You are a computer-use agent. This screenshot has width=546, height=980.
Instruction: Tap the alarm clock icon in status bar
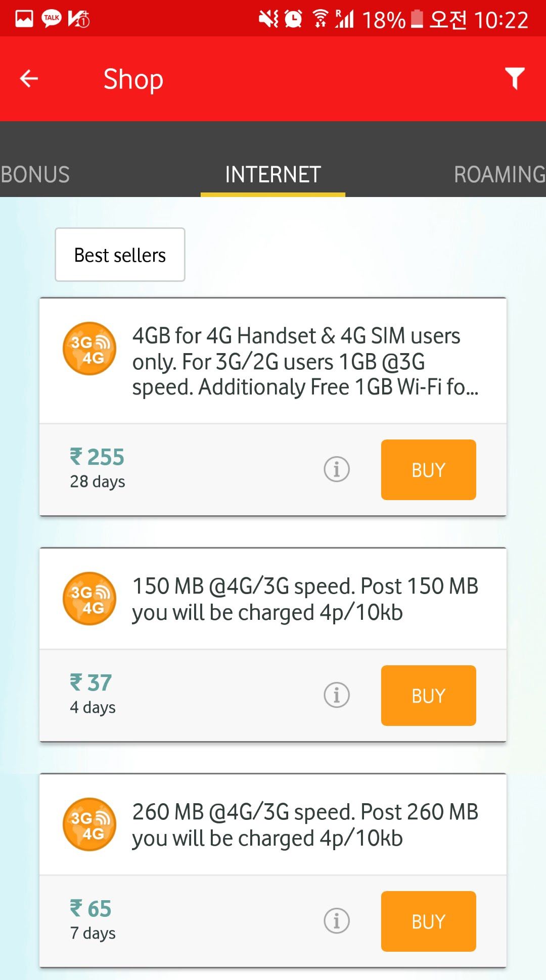click(293, 19)
